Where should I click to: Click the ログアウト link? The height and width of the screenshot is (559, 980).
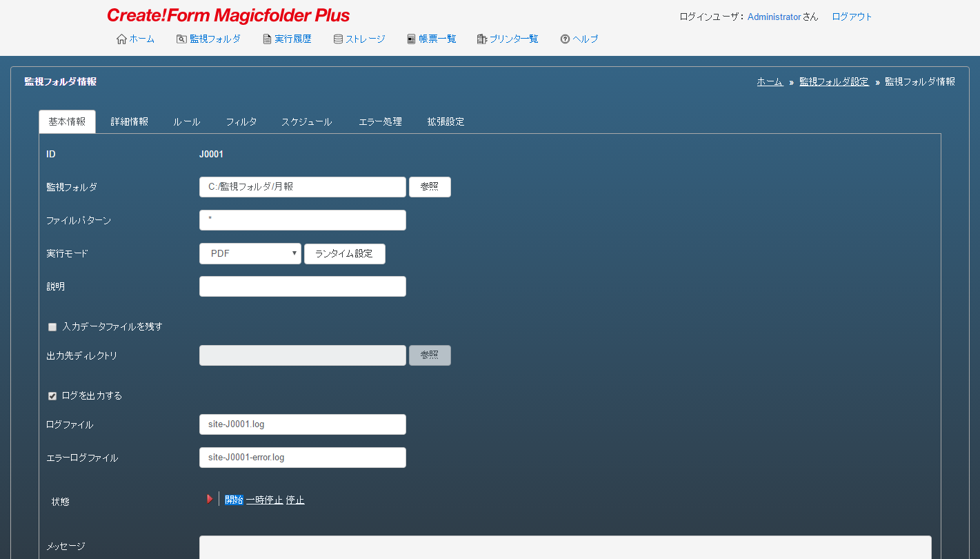tap(852, 17)
